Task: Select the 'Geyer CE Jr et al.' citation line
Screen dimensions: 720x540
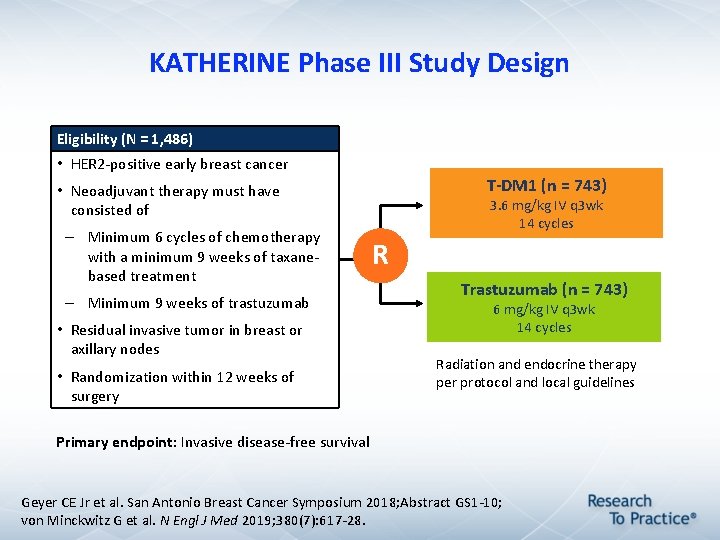Action: (261, 502)
